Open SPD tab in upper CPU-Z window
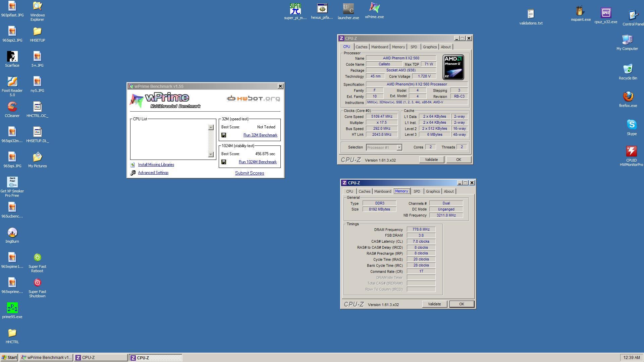This screenshot has width=644, height=362. tap(414, 47)
